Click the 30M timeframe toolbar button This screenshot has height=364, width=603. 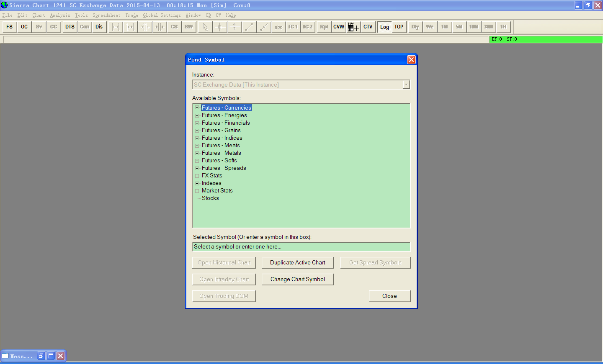coord(488,27)
